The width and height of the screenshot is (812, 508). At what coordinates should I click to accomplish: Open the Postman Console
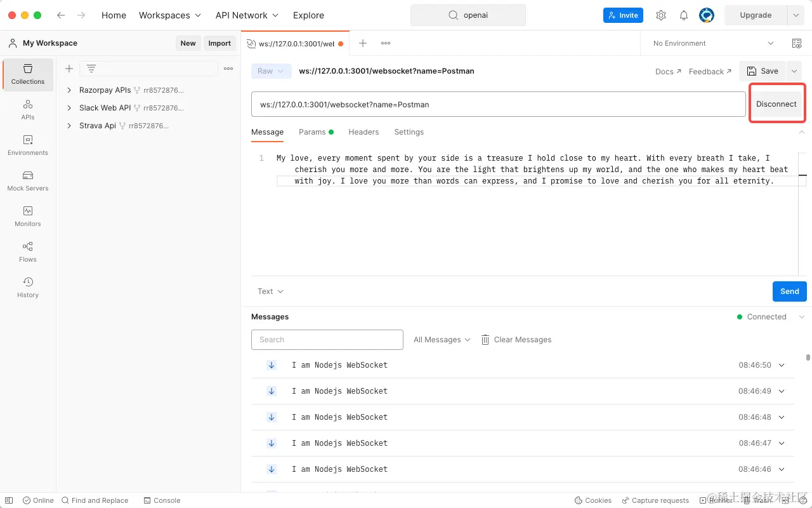pos(162,500)
